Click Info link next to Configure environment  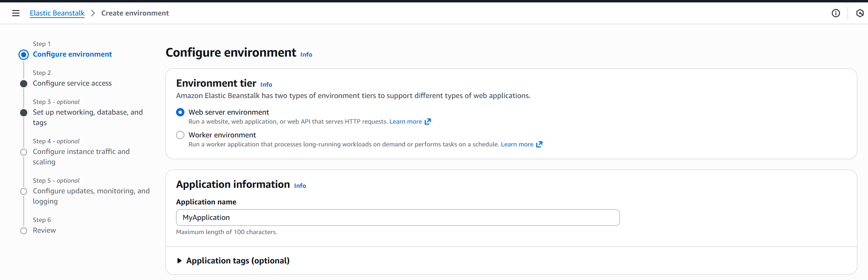[x=306, y=55]
